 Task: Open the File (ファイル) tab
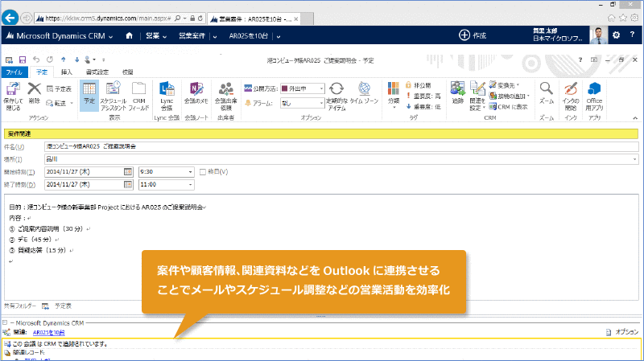click(x=14, y=72)
